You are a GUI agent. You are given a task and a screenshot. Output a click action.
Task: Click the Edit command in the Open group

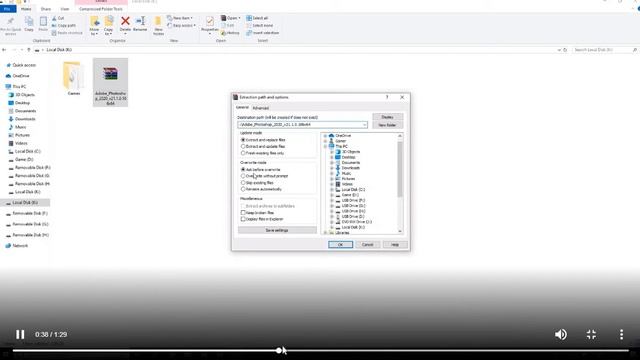[x=228, y=25]
